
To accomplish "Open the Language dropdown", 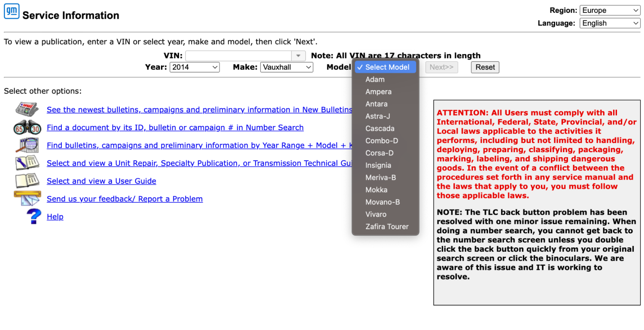I will (610, 23).
